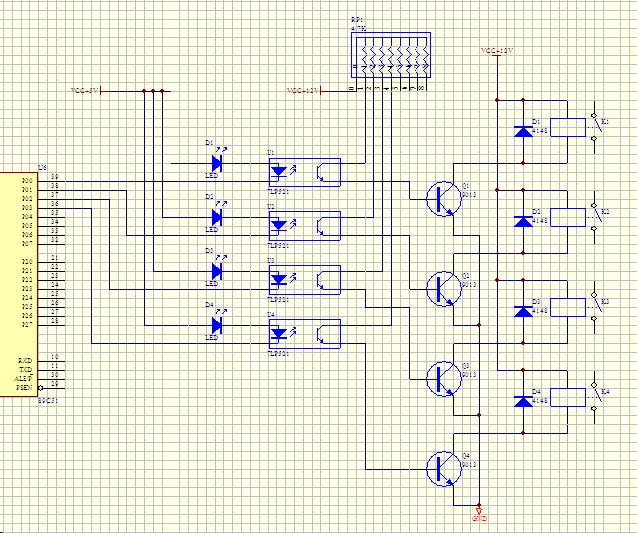Viewport: 637px width, 533px height.
Task: Select the VCC+12V label above the relays
Action: click(497, 50)
